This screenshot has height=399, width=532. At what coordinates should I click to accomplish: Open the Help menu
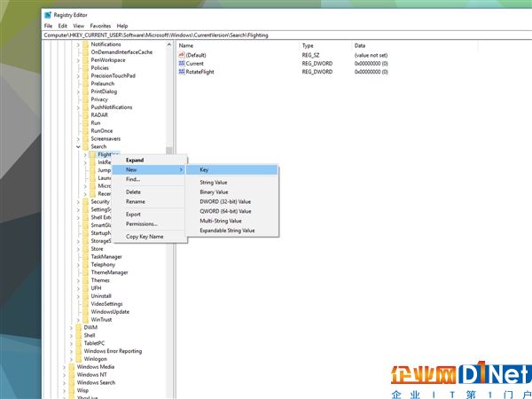pos(122,26)
